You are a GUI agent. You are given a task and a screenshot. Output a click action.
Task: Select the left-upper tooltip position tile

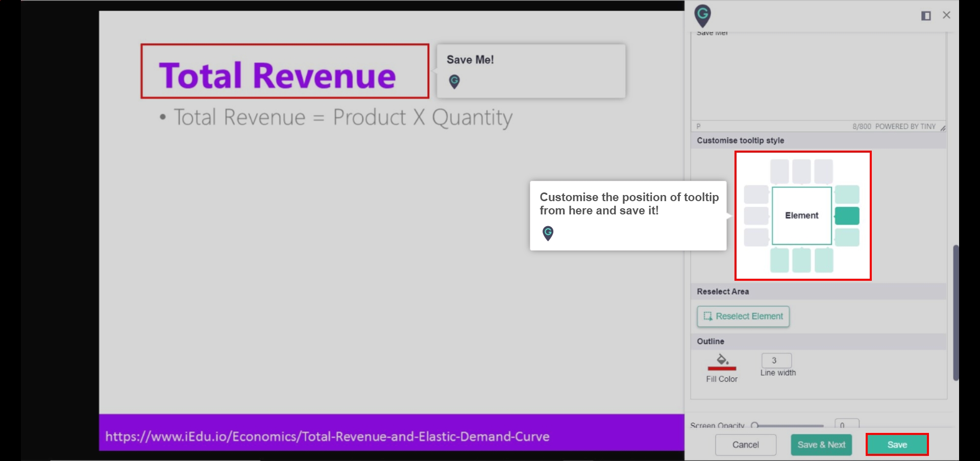(756, 195)
